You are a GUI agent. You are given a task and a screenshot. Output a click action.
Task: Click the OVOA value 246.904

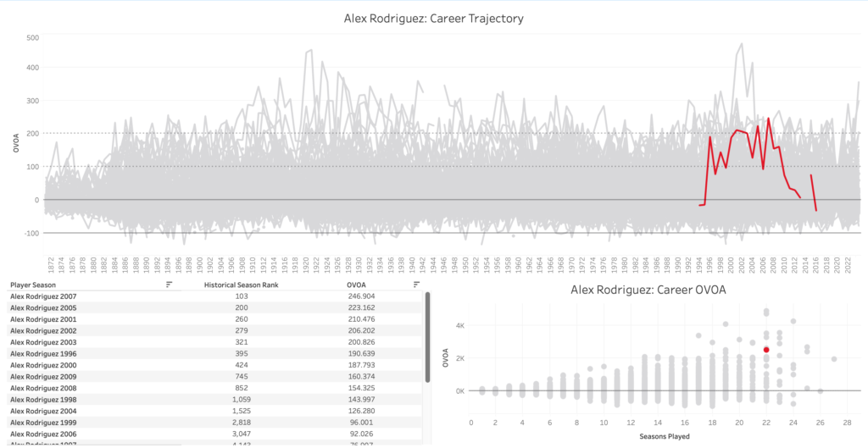[363, 296]
